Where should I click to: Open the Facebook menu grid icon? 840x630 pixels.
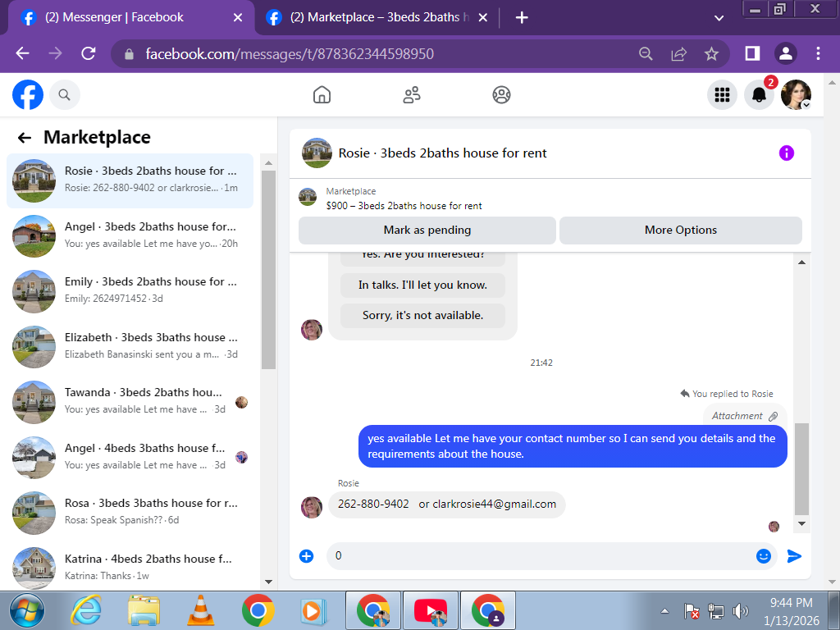(722, 95)
